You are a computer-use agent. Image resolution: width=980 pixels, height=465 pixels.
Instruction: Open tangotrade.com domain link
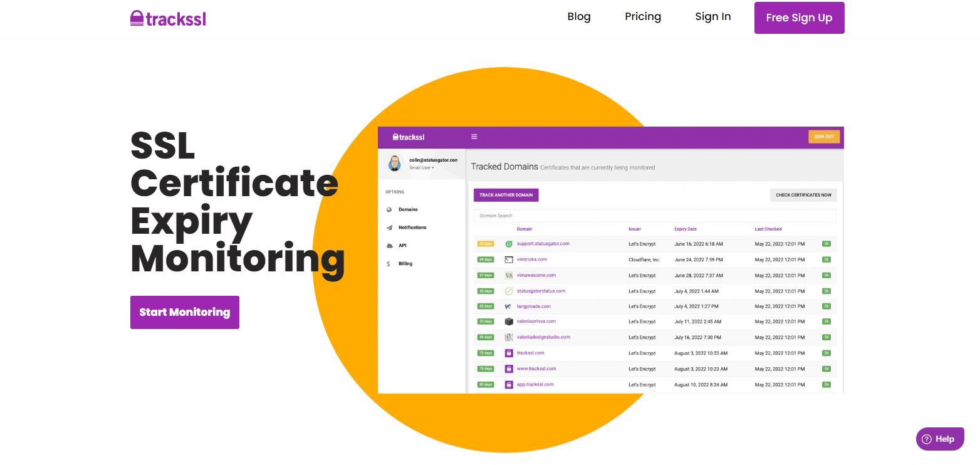coord(534,306)
